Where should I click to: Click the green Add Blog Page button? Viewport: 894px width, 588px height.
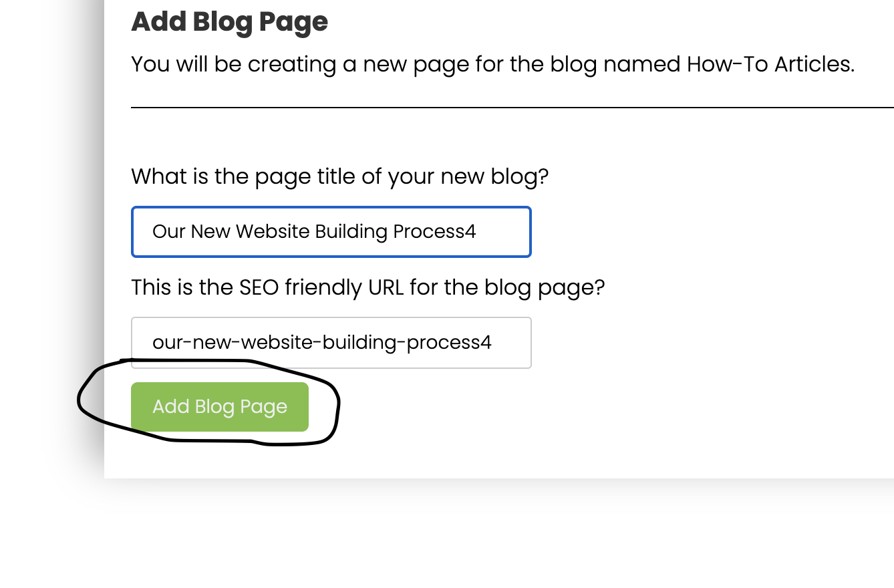[x=220, y=407]
